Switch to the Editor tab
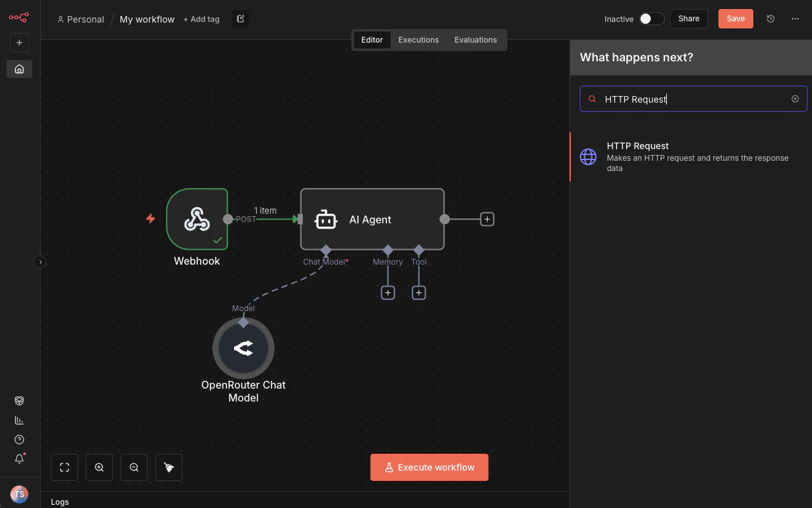 (x=372, y=39)
